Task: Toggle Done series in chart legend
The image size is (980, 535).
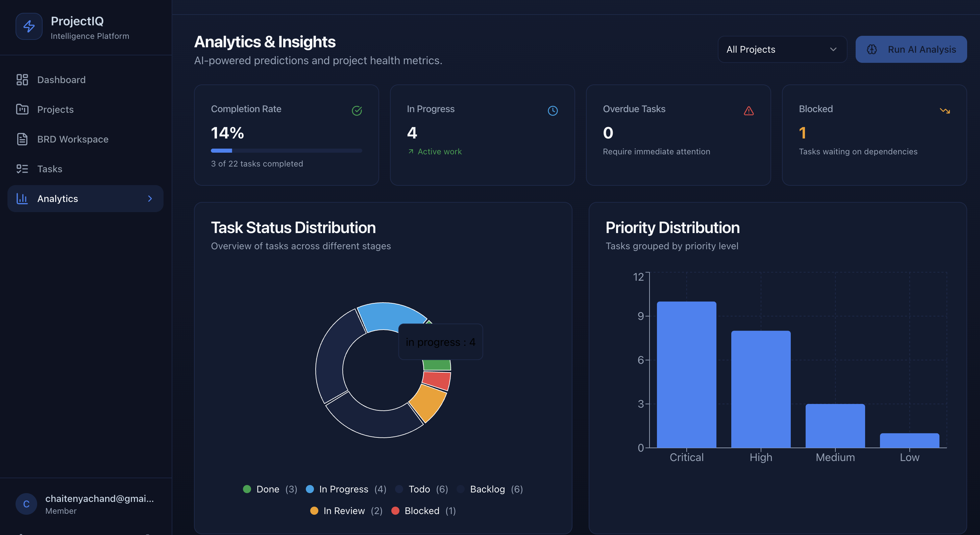Action: (267, 489)
